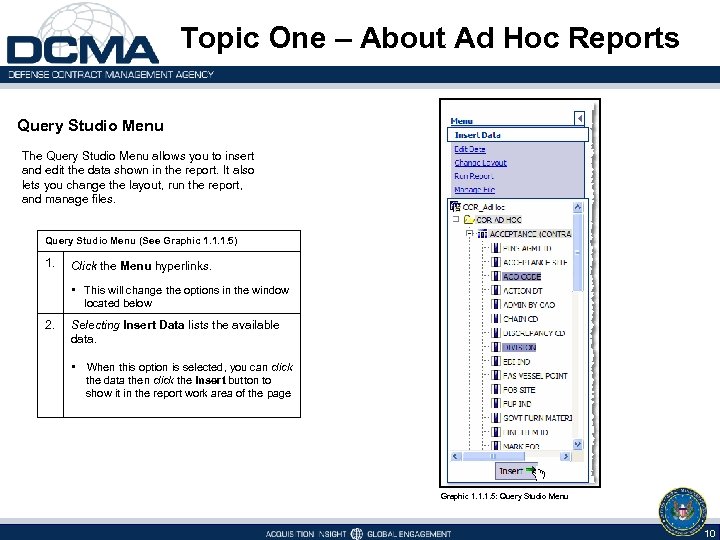Click the vertical scrollbar thumb in tree
720x540 pixels.
point(578,252)
